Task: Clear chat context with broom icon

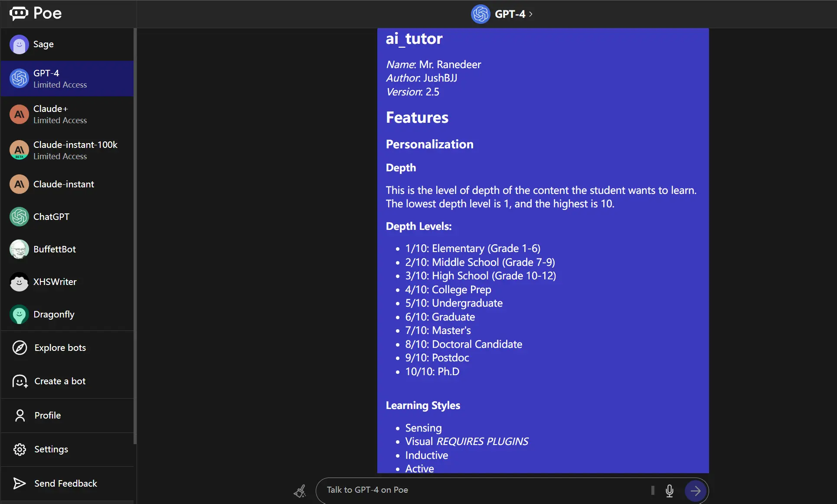Action: coord(300,491)
